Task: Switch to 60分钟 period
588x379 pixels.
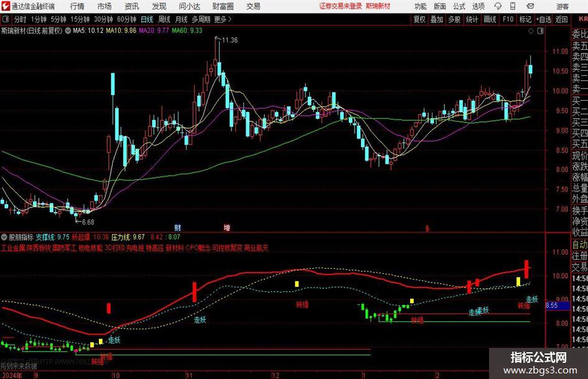Action: tap(126, 19)
